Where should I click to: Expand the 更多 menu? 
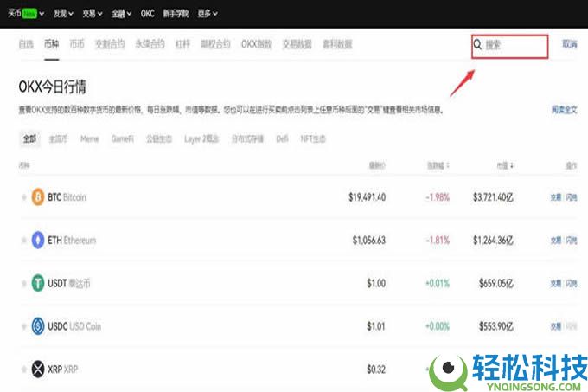208,14
